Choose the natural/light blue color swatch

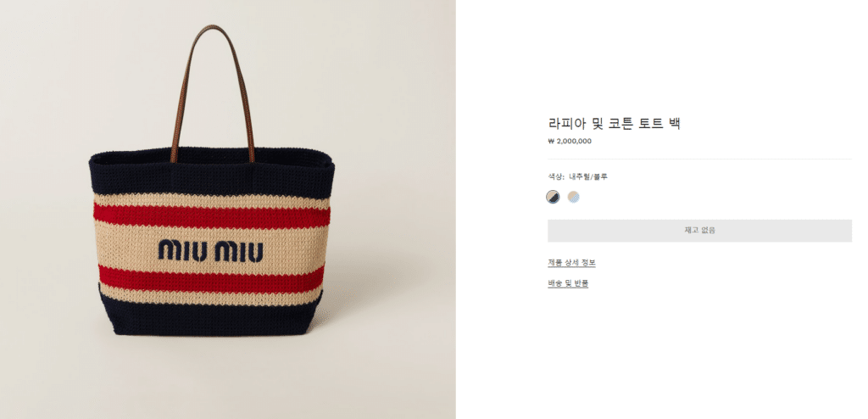click(574, 197)
